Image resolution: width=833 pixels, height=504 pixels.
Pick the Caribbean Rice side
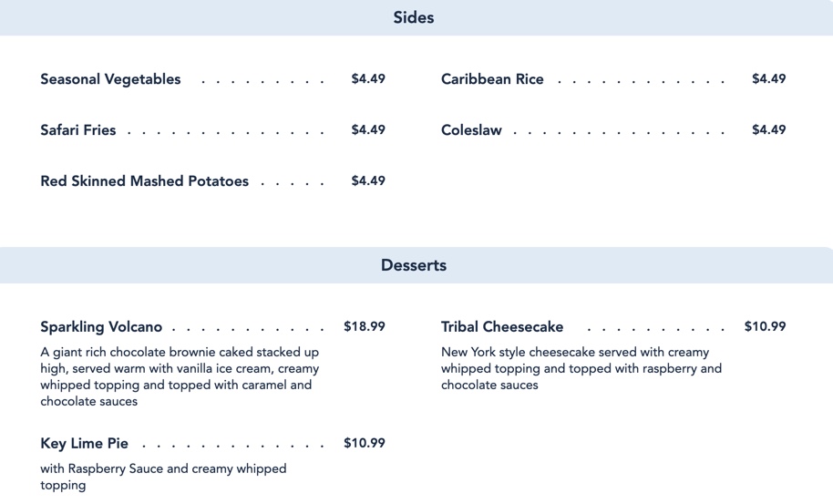(492, 79)
